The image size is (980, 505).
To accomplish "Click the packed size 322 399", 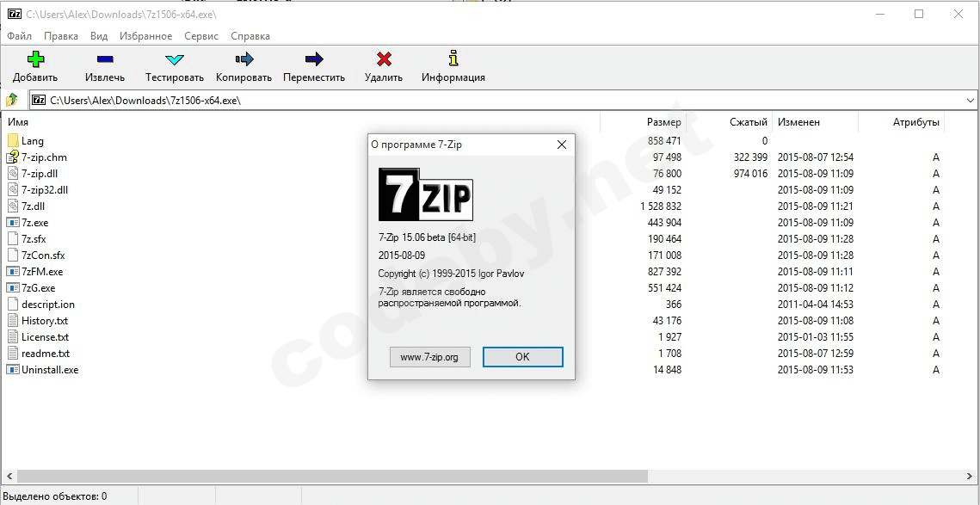I will 750,157.
